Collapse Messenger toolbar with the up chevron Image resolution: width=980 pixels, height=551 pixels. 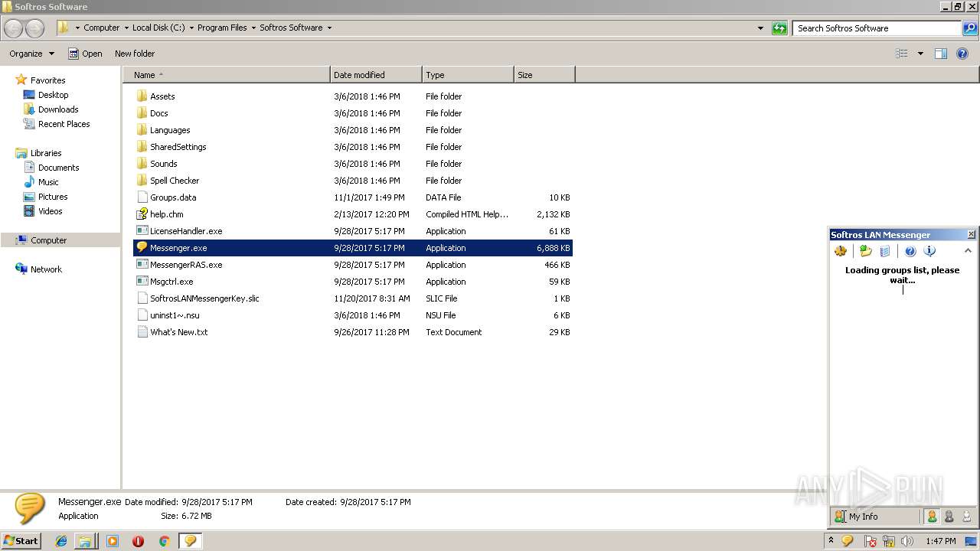point(968,250)
